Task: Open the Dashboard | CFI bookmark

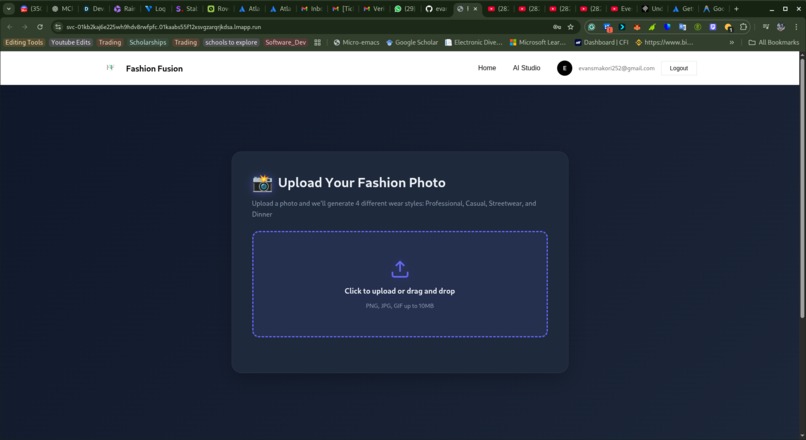Action: [x=601, y=42]
